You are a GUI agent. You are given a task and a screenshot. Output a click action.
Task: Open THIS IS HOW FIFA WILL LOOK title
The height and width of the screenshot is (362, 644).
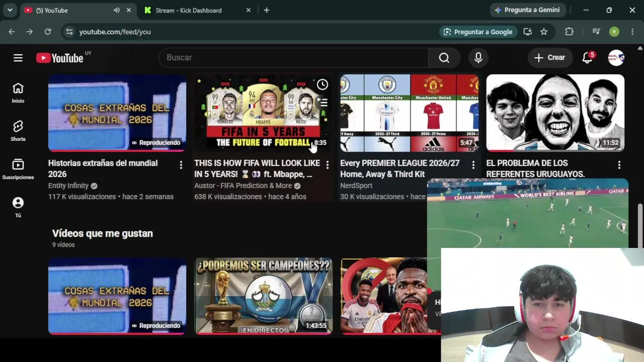coord(257,168)
